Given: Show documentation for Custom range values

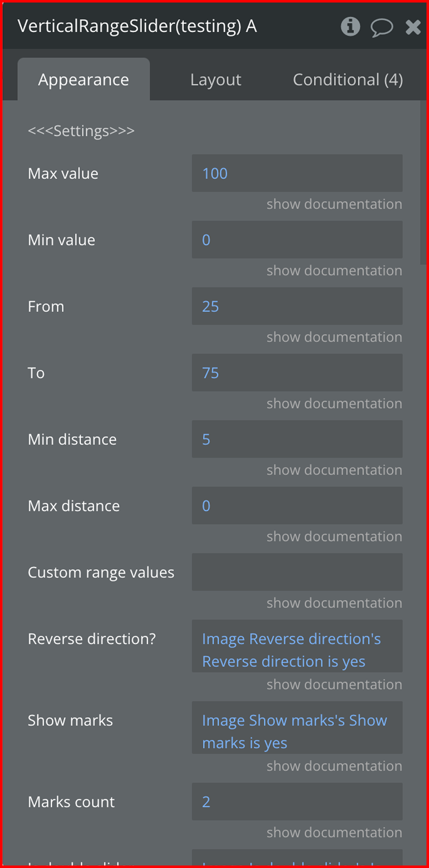Looking at the screenshot, I should [334, 603].
